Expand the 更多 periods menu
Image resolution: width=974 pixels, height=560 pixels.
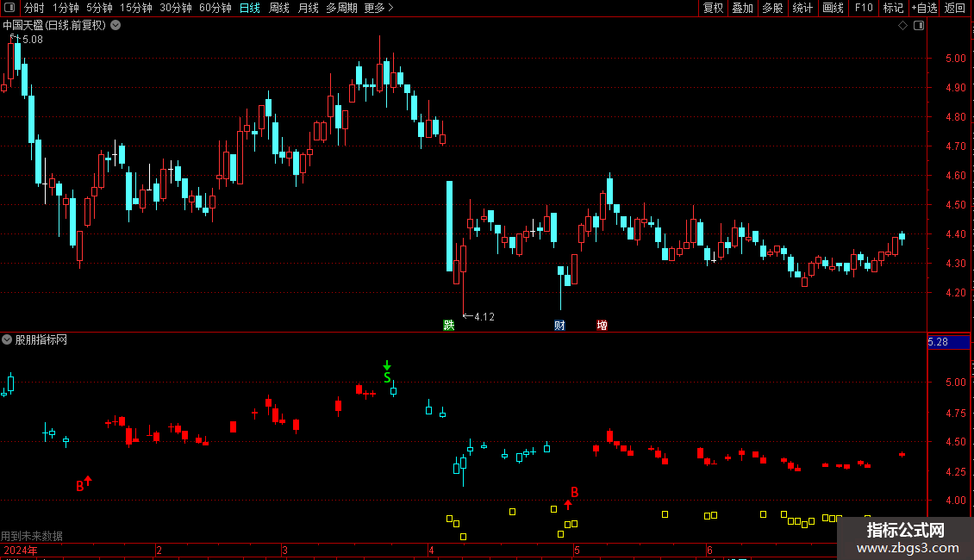tap(379, 8)
